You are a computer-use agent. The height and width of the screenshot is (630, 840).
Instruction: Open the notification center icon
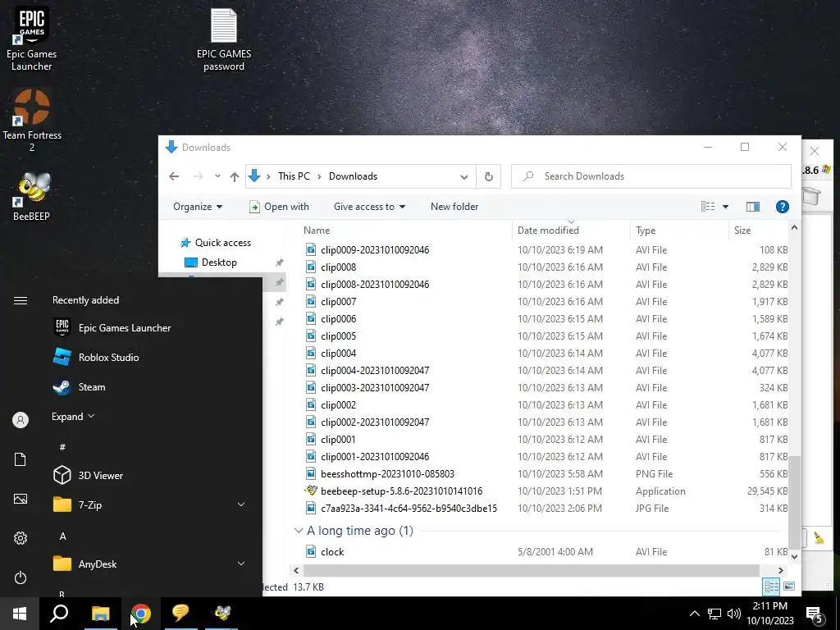(x=815, y=614)
